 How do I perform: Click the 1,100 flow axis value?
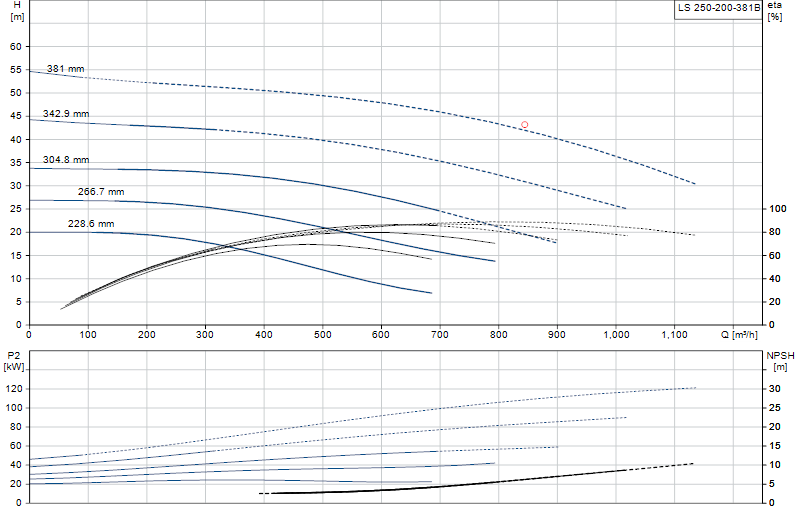(x=674, y=335)
